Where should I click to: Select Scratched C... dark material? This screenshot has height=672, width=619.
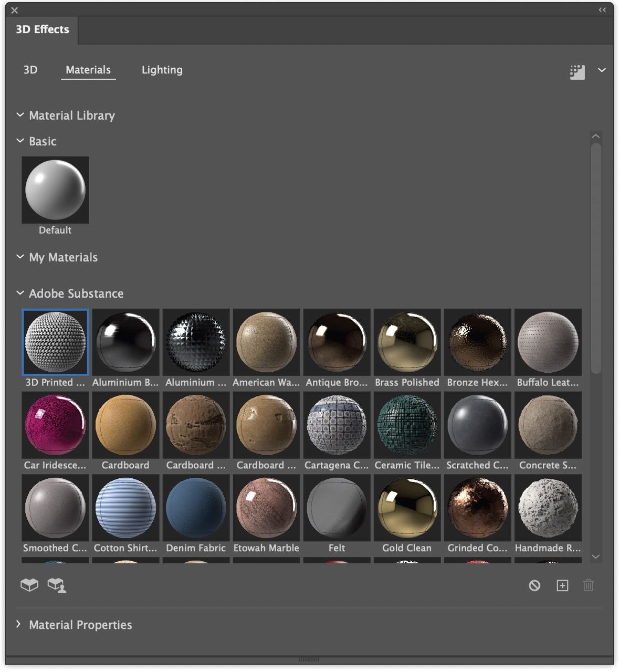pyautogui.click(x=477, y=425)
